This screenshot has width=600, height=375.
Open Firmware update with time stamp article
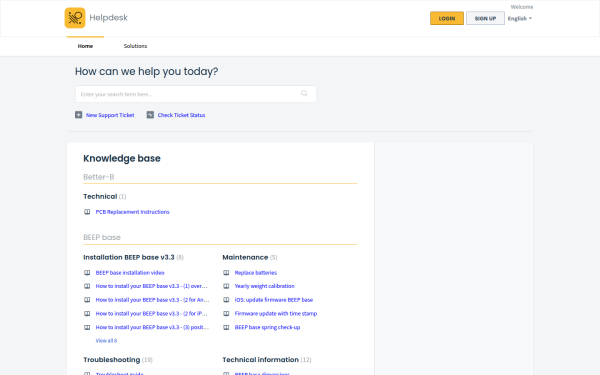pos(276,314)
